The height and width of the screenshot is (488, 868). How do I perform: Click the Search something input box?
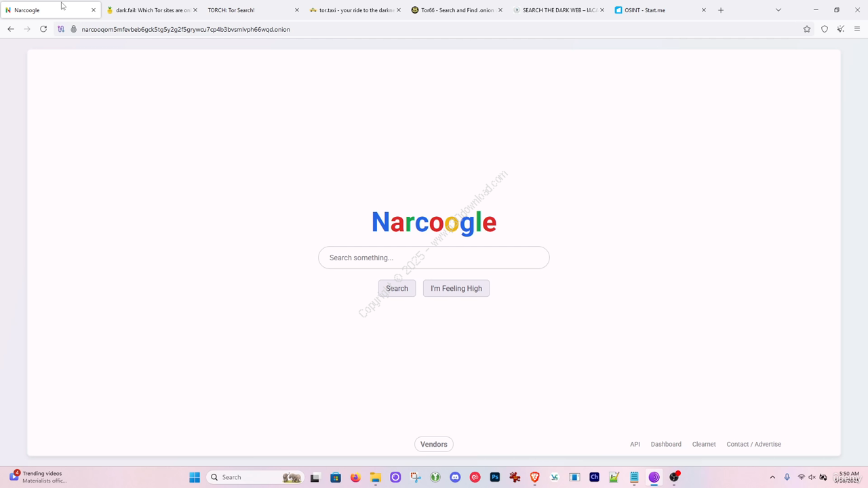434,258
